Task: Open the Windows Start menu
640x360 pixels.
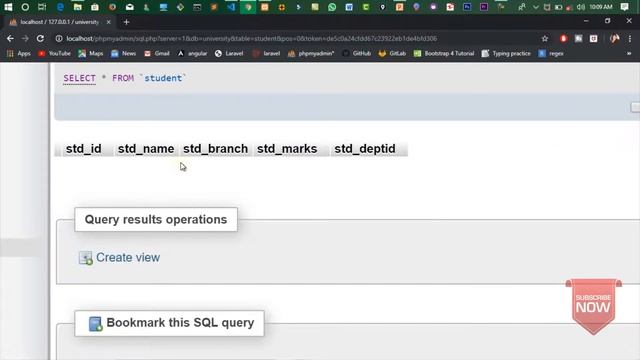Action: [x=8, y=7]
